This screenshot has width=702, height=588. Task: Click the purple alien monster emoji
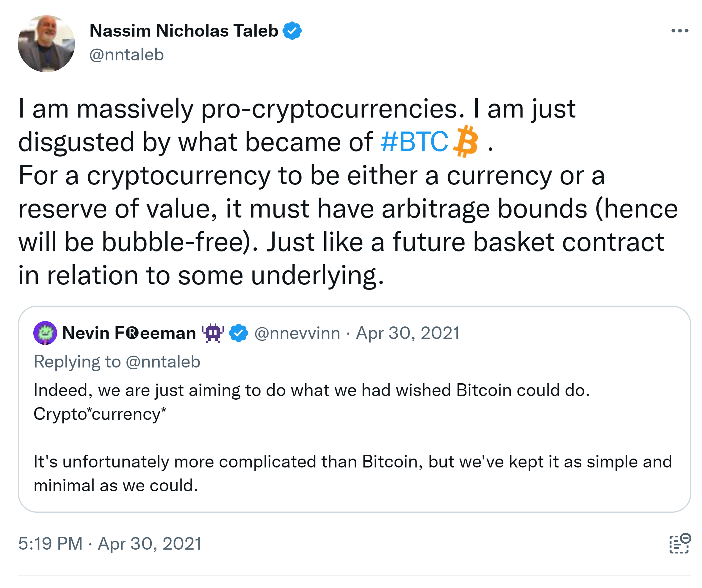click(213, 333)
